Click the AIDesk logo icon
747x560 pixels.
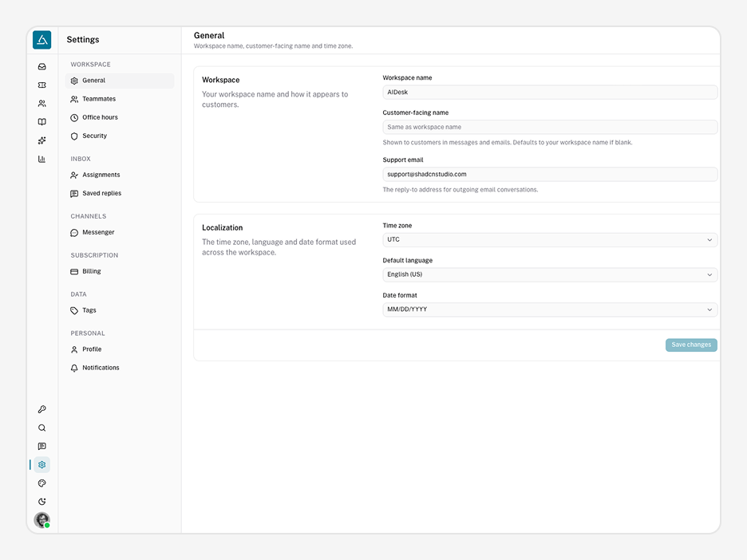[42, 40]
